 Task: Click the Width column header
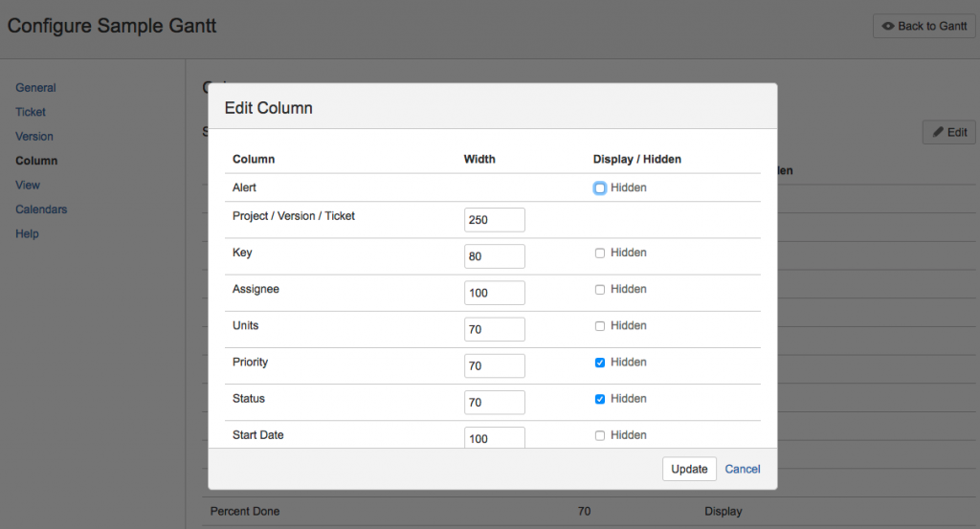pyautogui.click(x=479, y=159)
